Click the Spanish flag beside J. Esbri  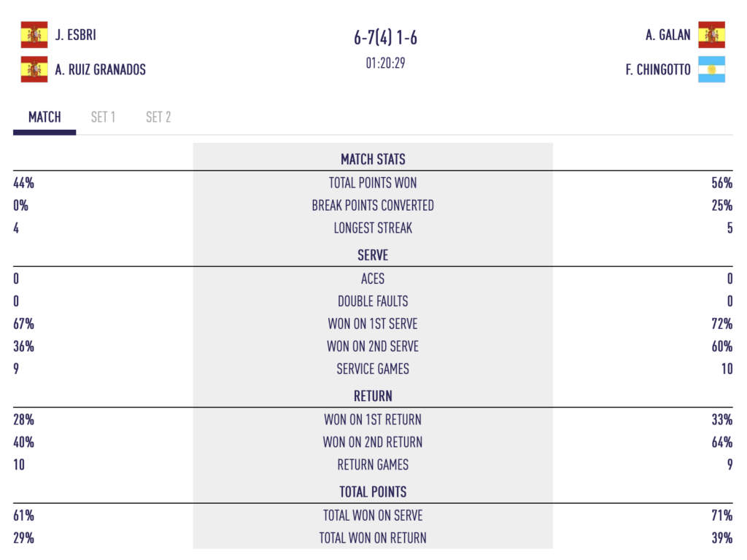pyautogui.click(x=34, y=34)
